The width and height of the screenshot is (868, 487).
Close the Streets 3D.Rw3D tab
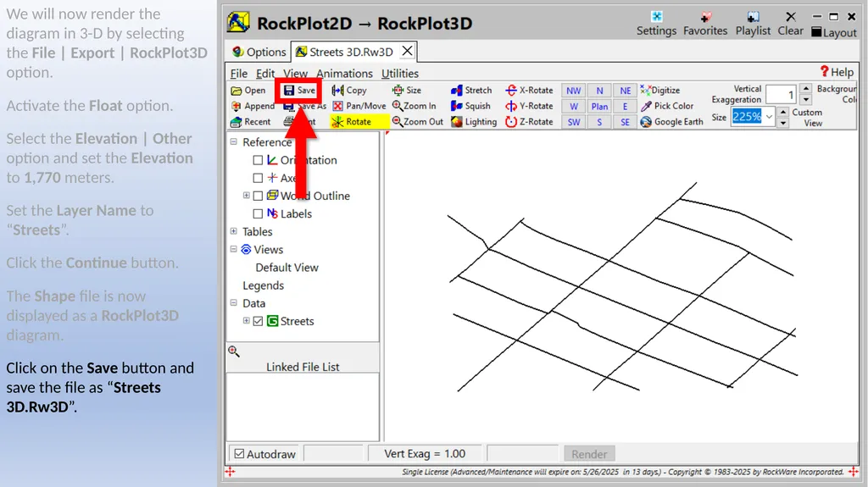[408, 51]
